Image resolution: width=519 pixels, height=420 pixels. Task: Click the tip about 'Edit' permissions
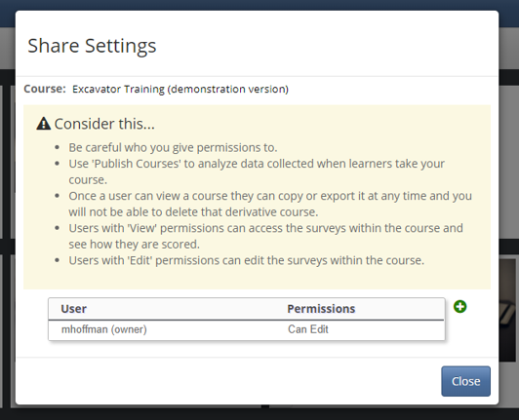(246, 260)
